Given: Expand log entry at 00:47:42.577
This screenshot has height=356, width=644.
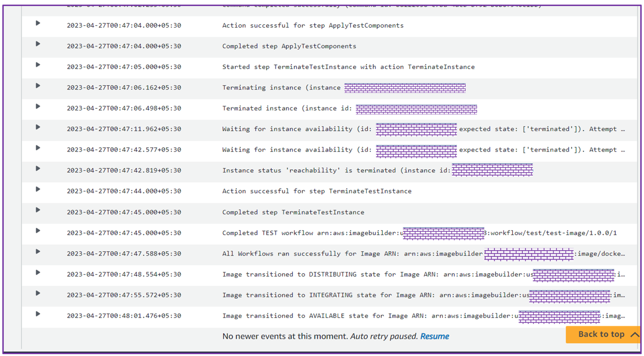Looking at the screenshot, I should pyautogui.click(x=38, y=147).
